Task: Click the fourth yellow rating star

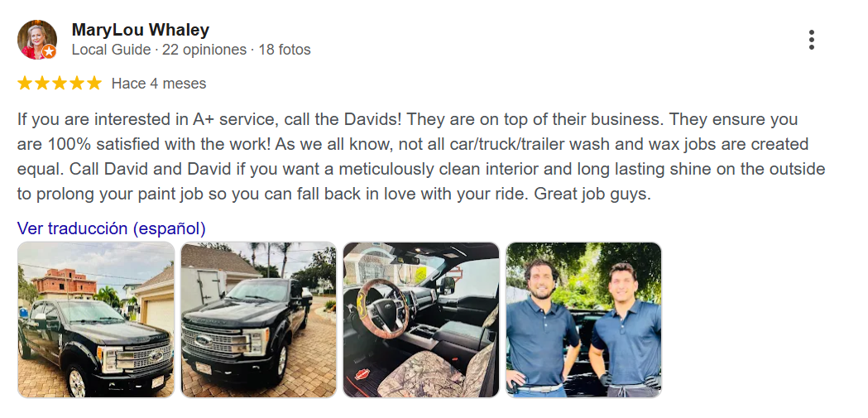Action: [77, 83]
